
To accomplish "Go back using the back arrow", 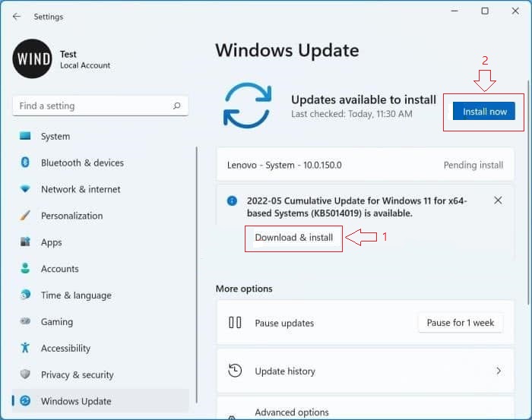I will click(x=17, y=17).
